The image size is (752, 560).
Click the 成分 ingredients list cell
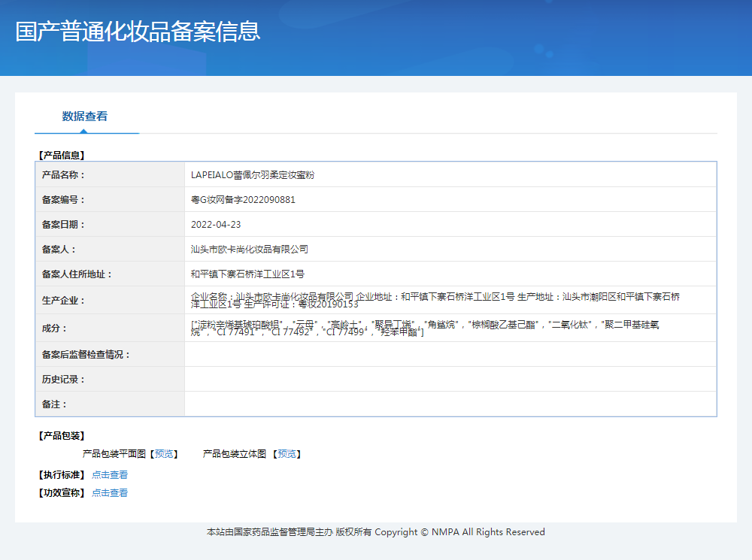click(450, 328)
